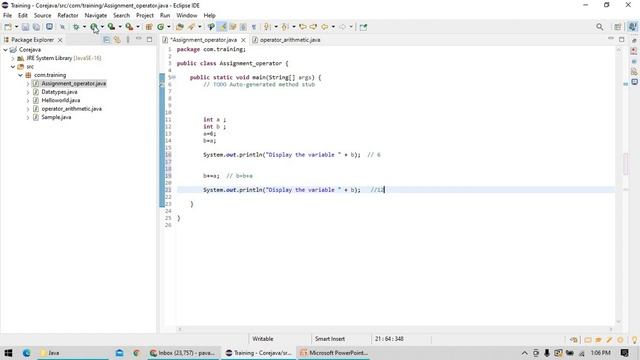This screenshot has width=640, height=360.
Task: Click the Back navigation arrow icon
Action: [324, 27]
